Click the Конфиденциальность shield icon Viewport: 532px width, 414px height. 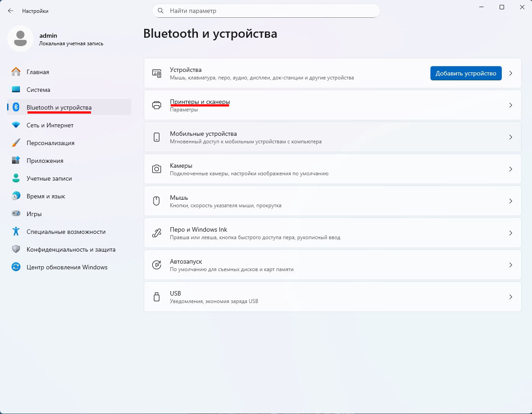tap(16, 249)
